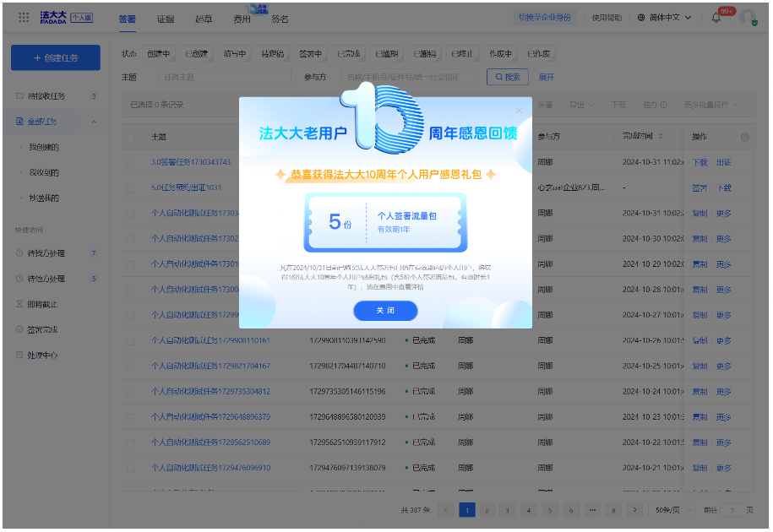
Task: Collapse the 全部任务 sidebar section
Action: 94,122
